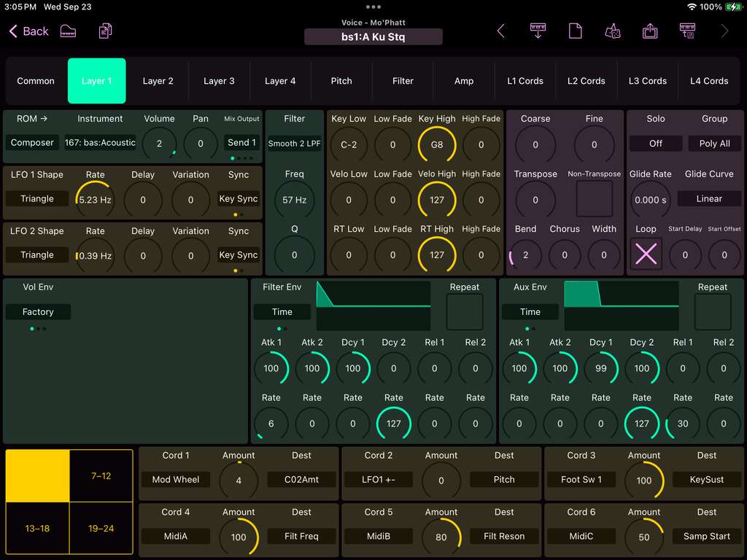Viewport: 747px width, 560px height.
Task: Click the Wi-Fi status icon
Action: coord(692,7)
